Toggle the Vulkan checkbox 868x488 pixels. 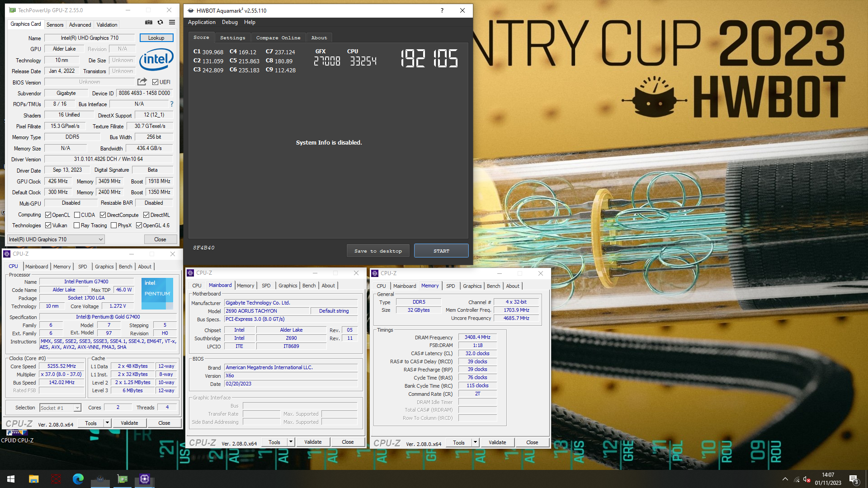coord(48,225)
